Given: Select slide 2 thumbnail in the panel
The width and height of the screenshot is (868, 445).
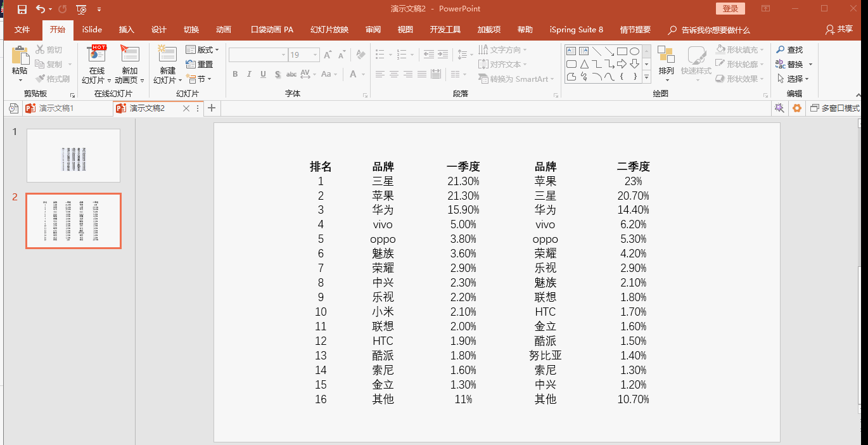Looking at the screenshot, I should coord(73,221).
